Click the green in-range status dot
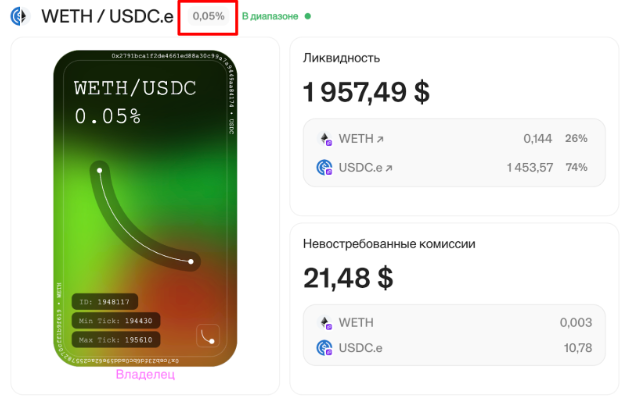The image size is (625, 410). pos(307,16)
